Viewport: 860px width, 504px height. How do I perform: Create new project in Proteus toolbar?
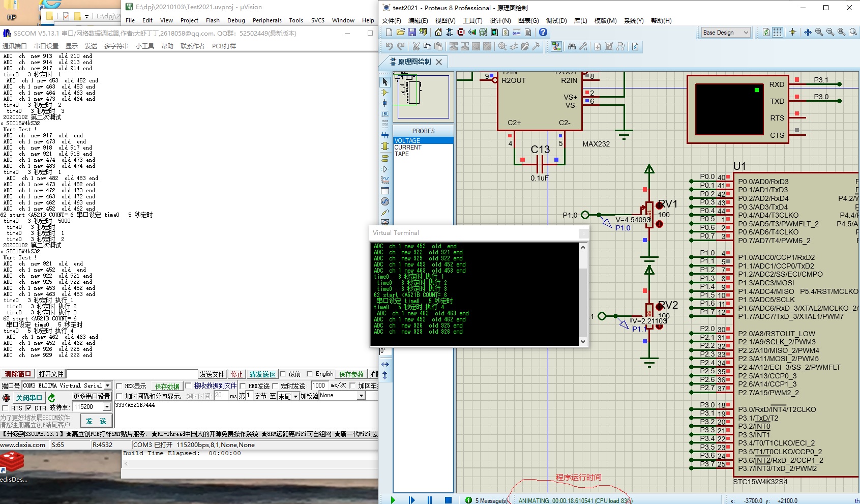pos(389,32)
